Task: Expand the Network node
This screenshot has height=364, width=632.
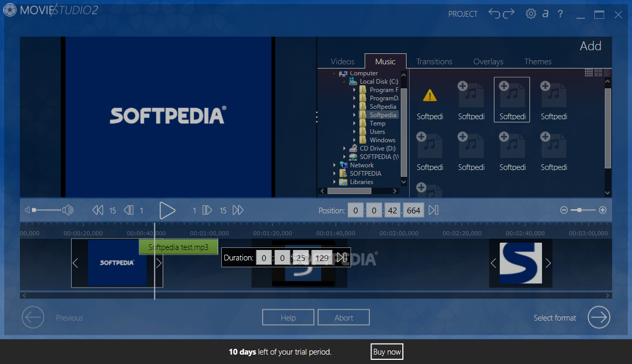Action: 335,165
